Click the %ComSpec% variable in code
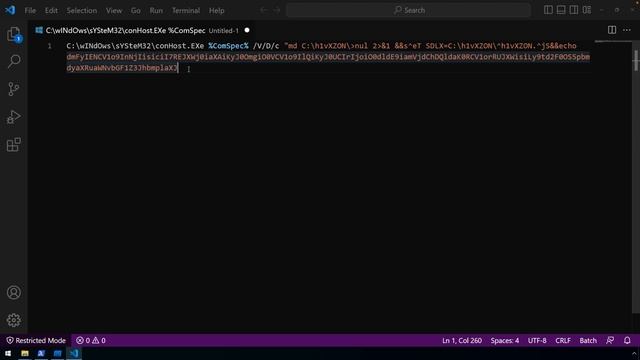This screenshot has width=640, height=360. (x=228, y=46)
